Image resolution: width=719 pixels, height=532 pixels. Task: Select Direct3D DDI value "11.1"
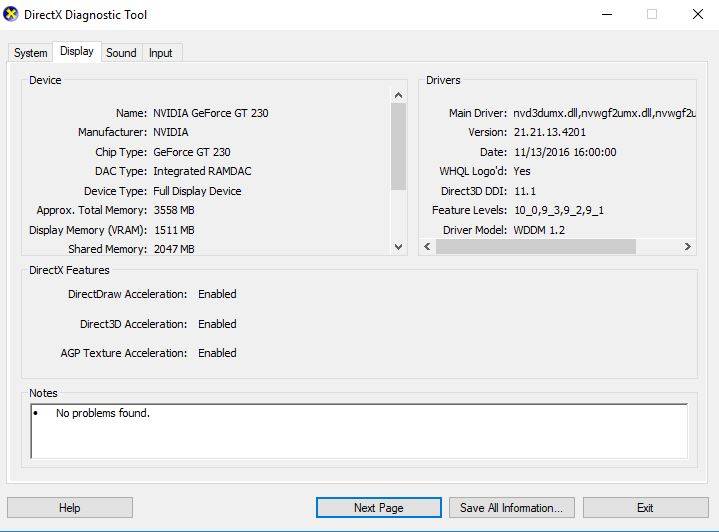(525, 191)
